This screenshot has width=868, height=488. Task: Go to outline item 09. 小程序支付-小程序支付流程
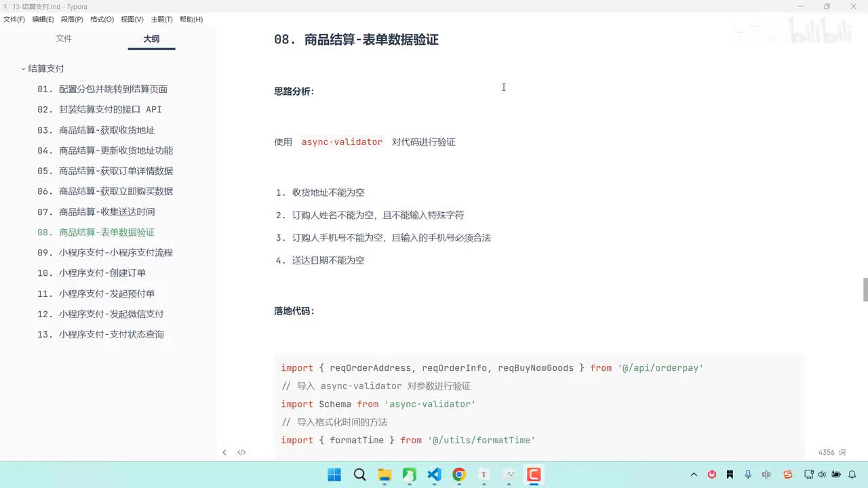click(105, 252)
